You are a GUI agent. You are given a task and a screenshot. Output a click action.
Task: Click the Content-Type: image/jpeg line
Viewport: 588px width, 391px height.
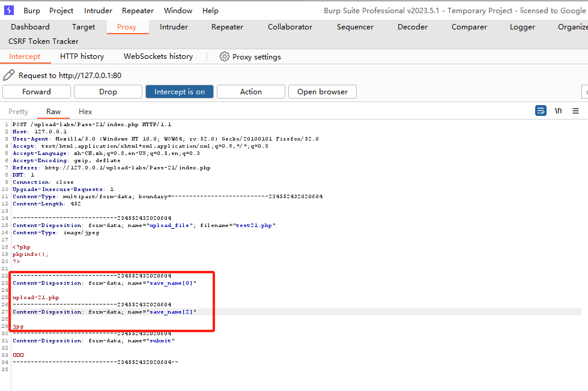coord(56,232)
